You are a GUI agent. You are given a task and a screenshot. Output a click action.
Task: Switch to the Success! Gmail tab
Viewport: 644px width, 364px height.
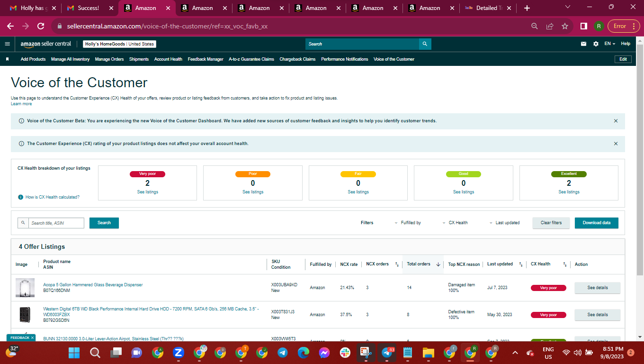[x=89, y=8]
